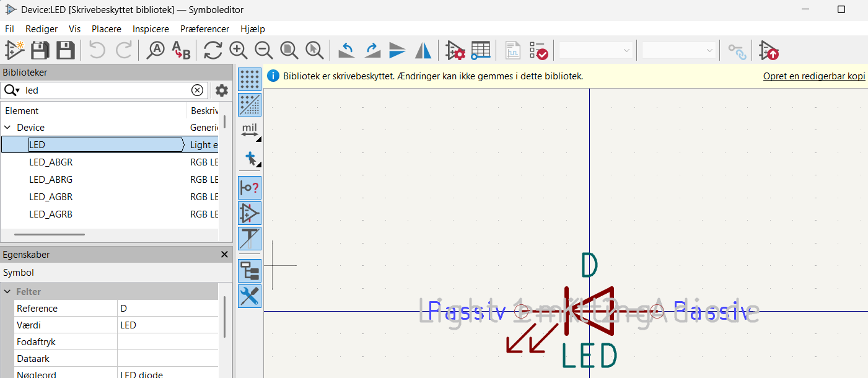This screenshot has height=378, width=868.
Task: Collapse the Device library tree node
Action: point(7,128)
